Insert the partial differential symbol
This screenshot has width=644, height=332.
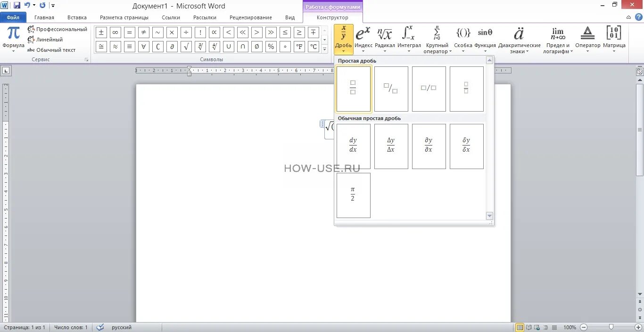pos(172,47)
